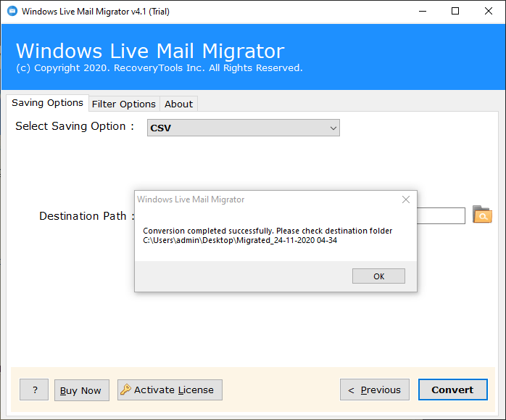The height and width of the screenshot is (420, 506).
Task: Click the app icon in title bar
Action: coord(12,12)
